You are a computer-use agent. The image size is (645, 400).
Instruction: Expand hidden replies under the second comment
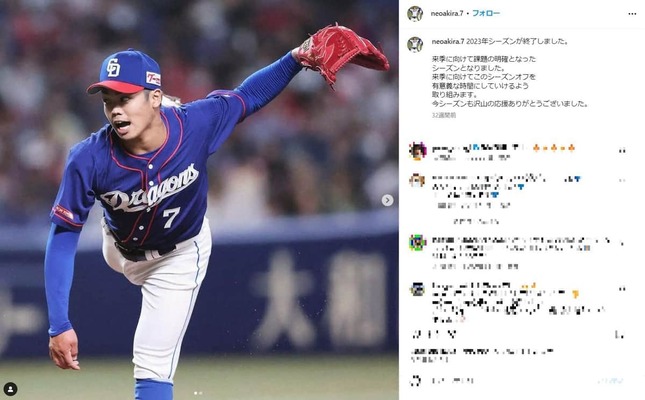click(x=476, y=221)
